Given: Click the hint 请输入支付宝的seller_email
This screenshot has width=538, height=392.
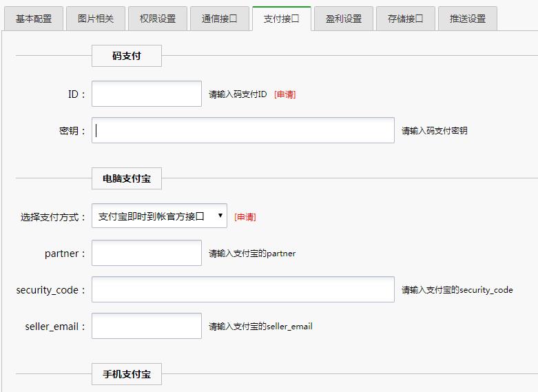Looking at the screenshot, I should (x=260, y=326).
